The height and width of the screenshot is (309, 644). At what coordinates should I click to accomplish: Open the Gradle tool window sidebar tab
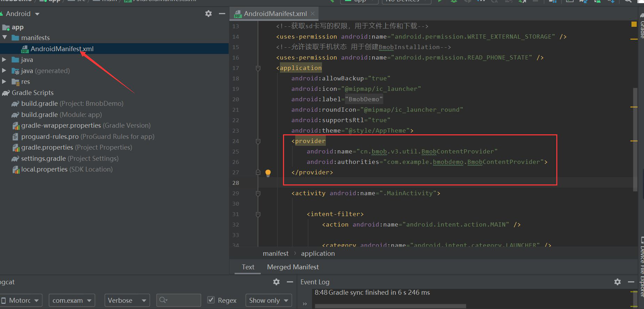tap(641, 26)
